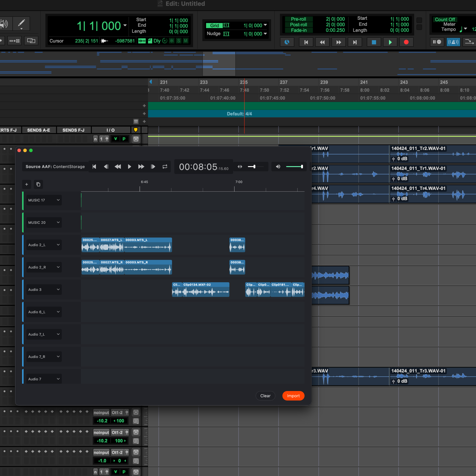
Task: Go to End in Pro Tools transport
Action: coord(355,42)
